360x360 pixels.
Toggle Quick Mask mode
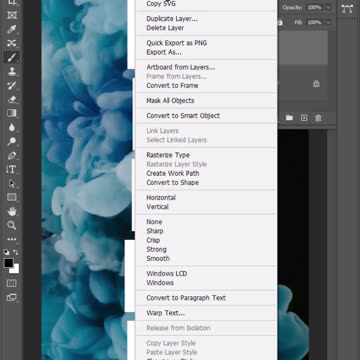tap(12, 283)
